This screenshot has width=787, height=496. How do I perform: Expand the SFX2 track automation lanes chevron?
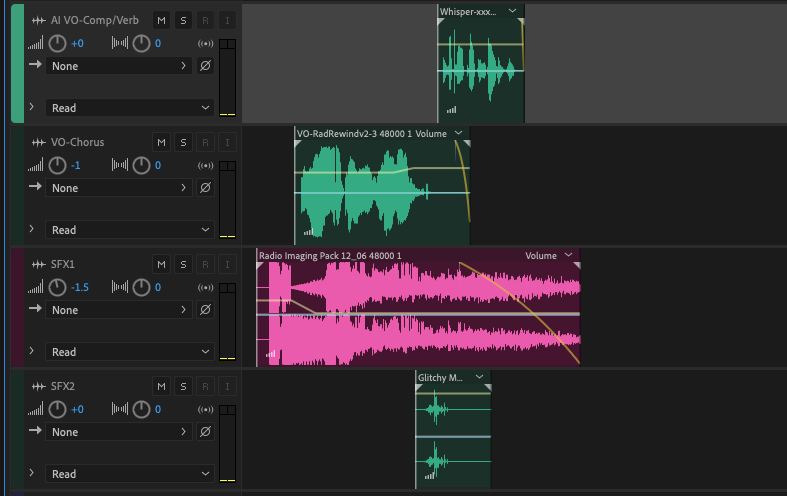click(x=32, y=473)
